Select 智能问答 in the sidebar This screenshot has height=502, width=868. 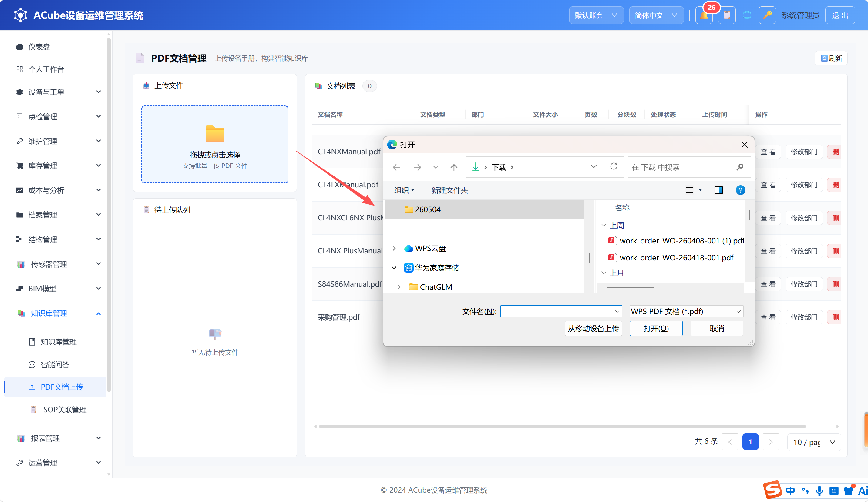[x=55, y=364]
